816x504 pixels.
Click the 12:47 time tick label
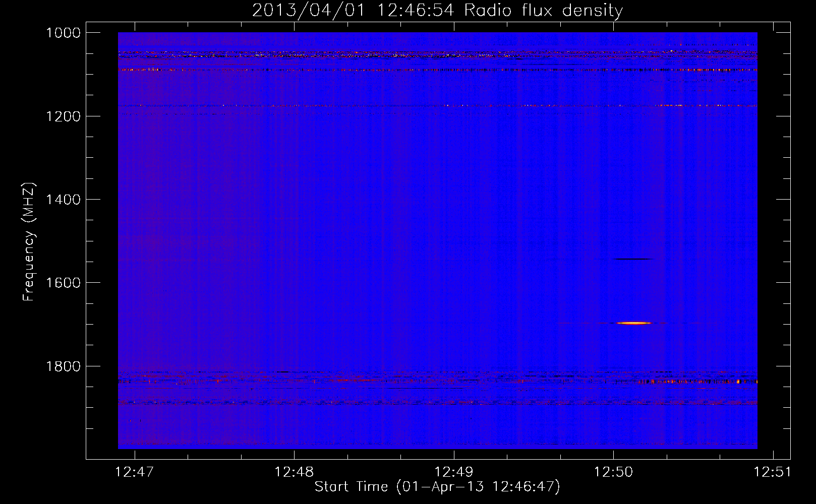134,472
